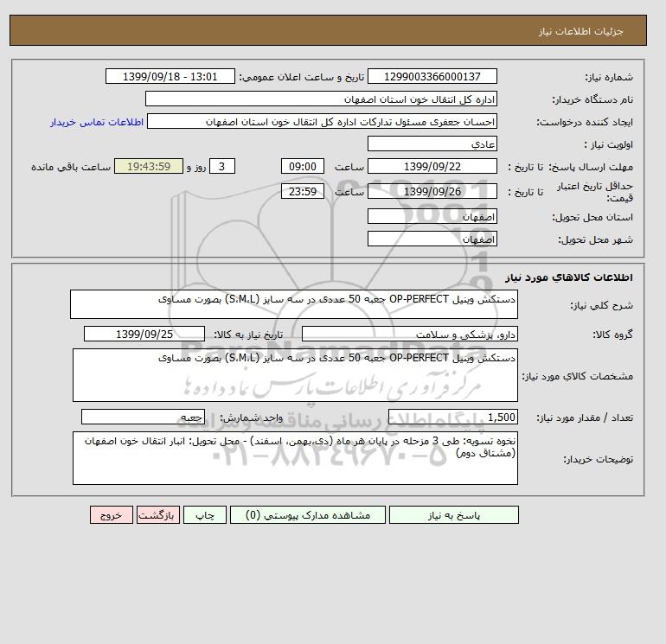Click the روز و label
Screen dimensions: 666x644
pos(196,167)
